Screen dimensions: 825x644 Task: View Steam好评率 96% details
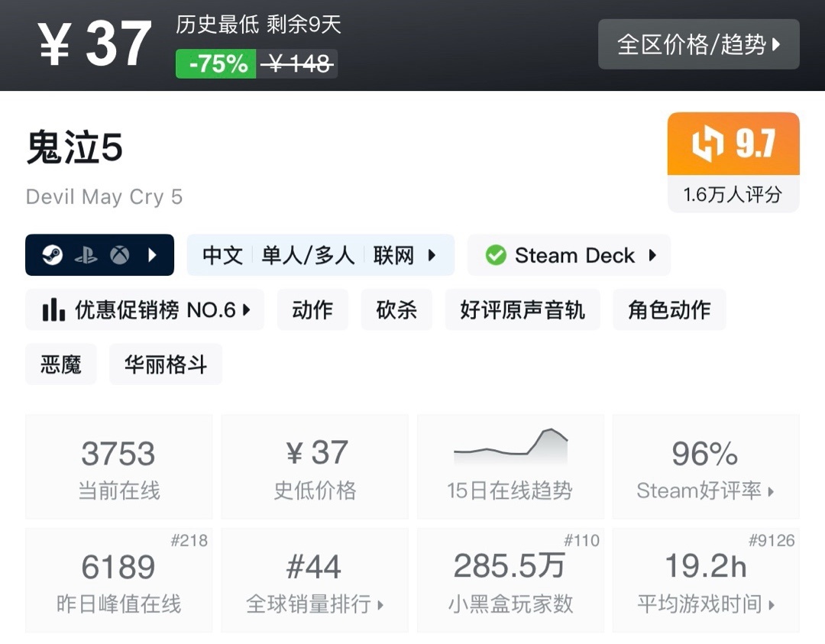pos(705,467)
